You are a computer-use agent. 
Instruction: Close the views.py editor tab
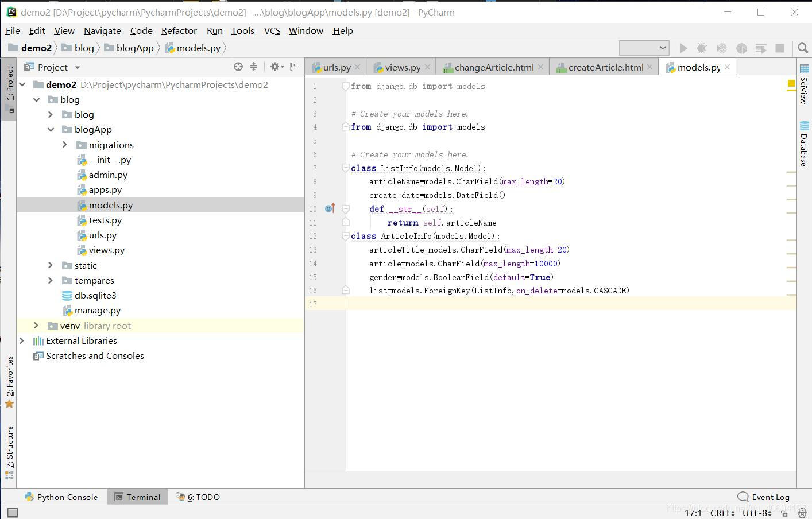coord(427,67)
